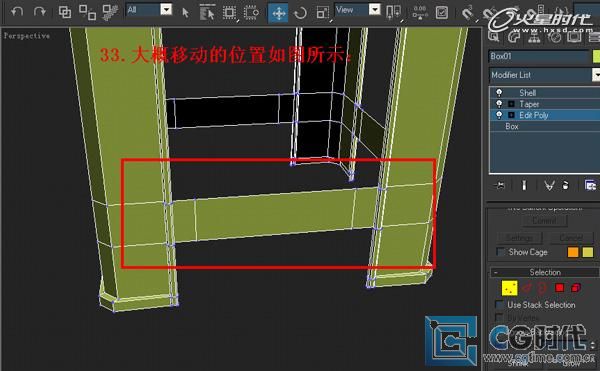
Task: Open Configure Modifier Sets icon
Action: pyautogui.click(x=590, y=186)
